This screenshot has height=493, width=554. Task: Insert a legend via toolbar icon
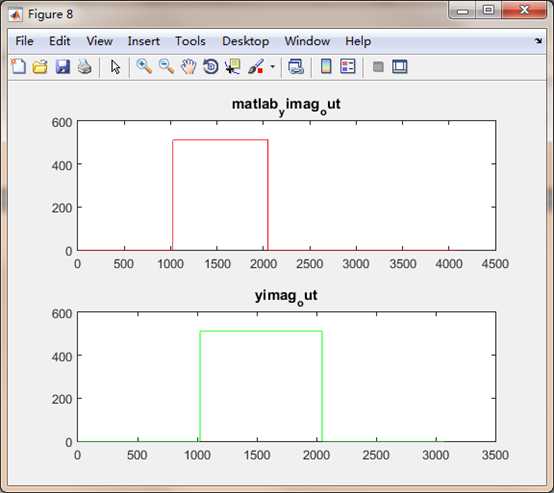click(x=348, y=66)
